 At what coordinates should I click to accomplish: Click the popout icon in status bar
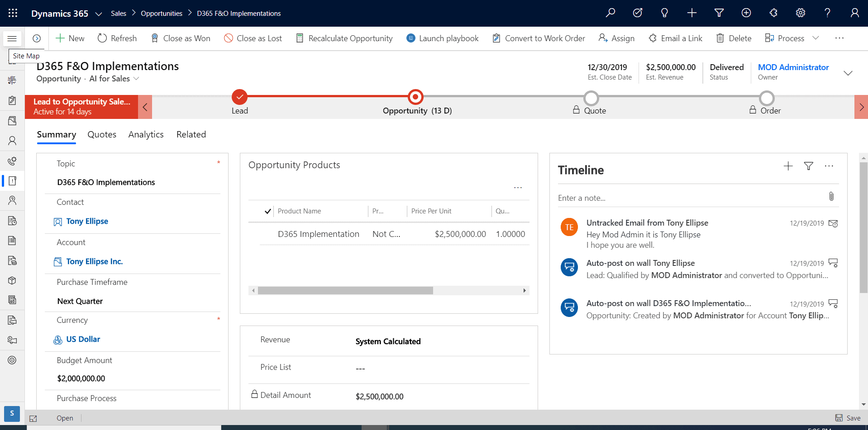tap(33, 418)
